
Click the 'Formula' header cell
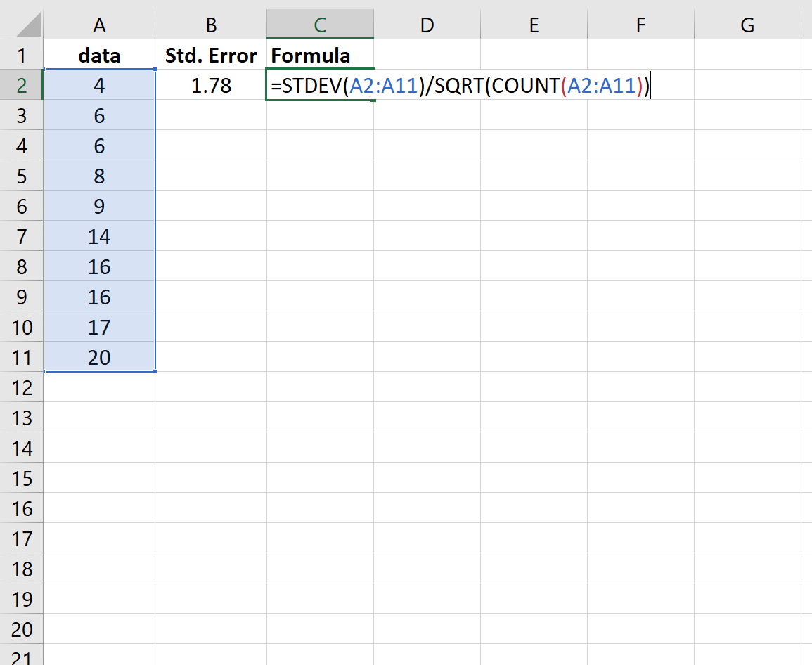(x=320, y=55)
